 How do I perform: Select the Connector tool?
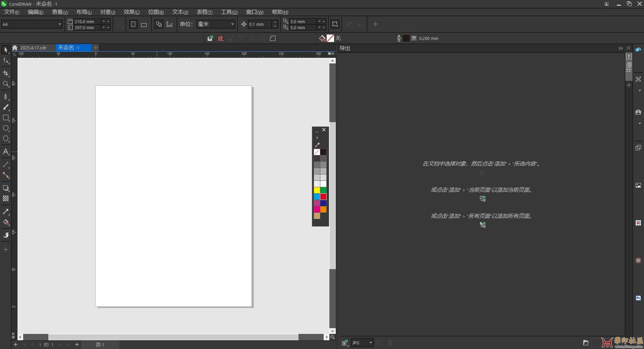[6, 175]
